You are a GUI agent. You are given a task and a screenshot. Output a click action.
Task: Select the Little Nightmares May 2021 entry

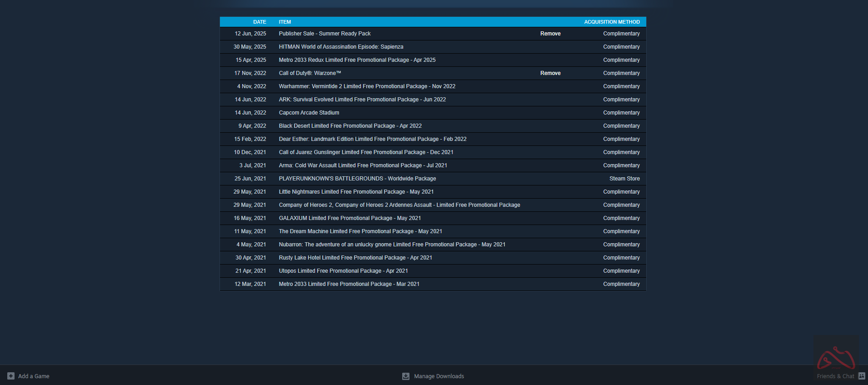pyautogui.click(x=356, y=192)
